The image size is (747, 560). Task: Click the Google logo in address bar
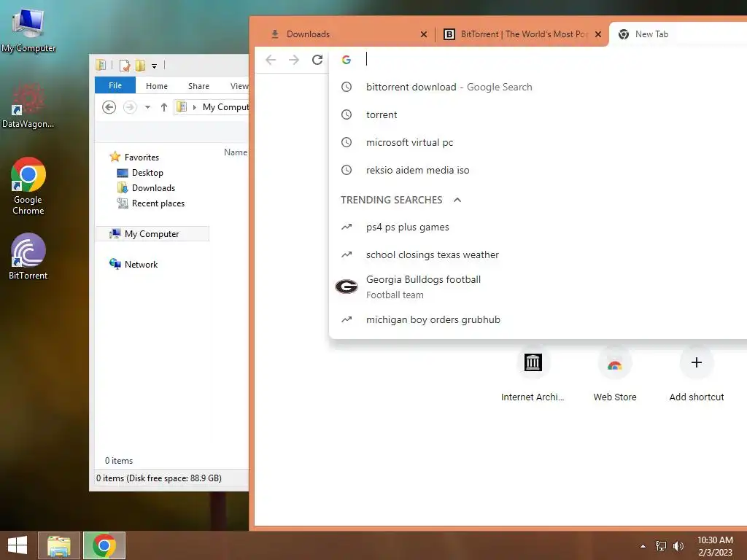347,60
